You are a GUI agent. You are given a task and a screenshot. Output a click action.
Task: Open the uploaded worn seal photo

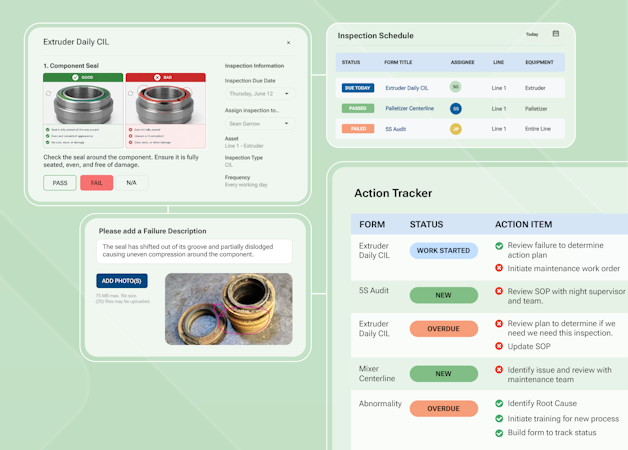(229, 309)
